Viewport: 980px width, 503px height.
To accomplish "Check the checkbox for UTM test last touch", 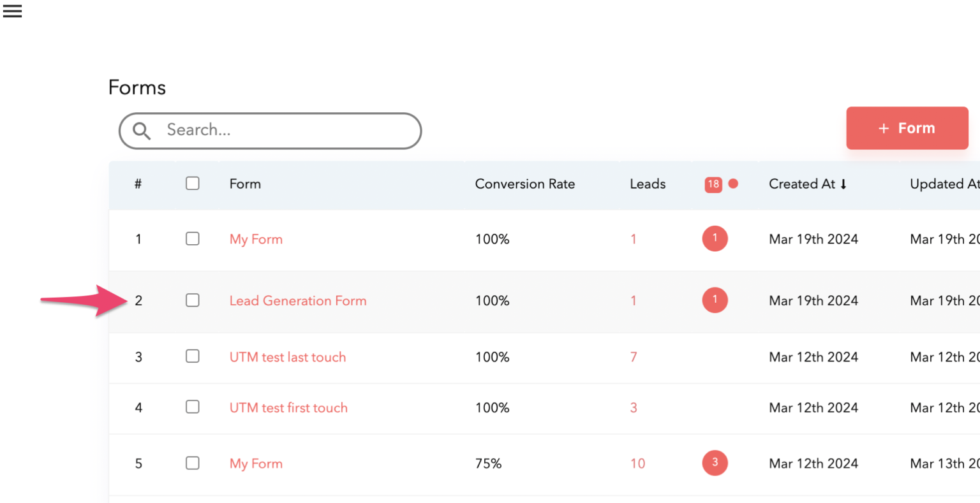I will point(192,356).
